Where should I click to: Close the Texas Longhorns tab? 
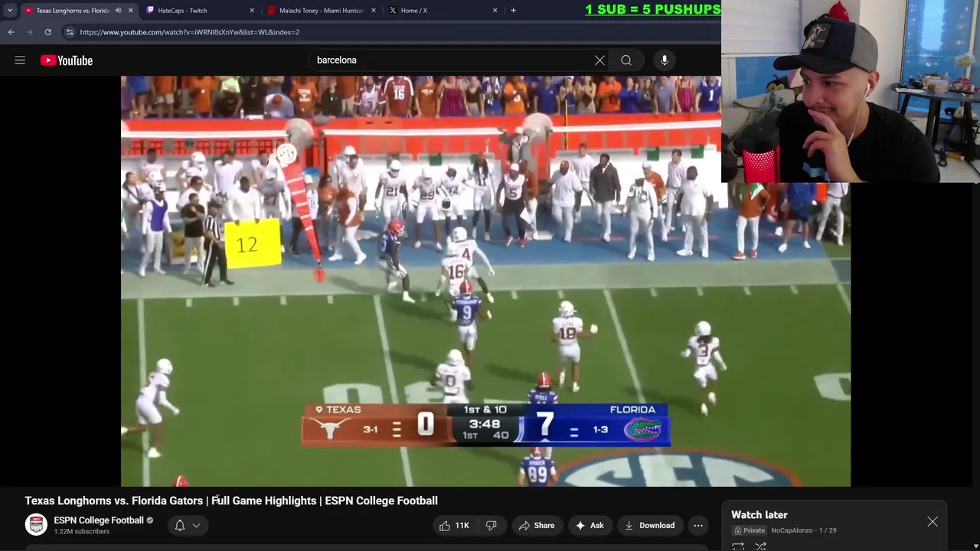[x=130, y=11]
